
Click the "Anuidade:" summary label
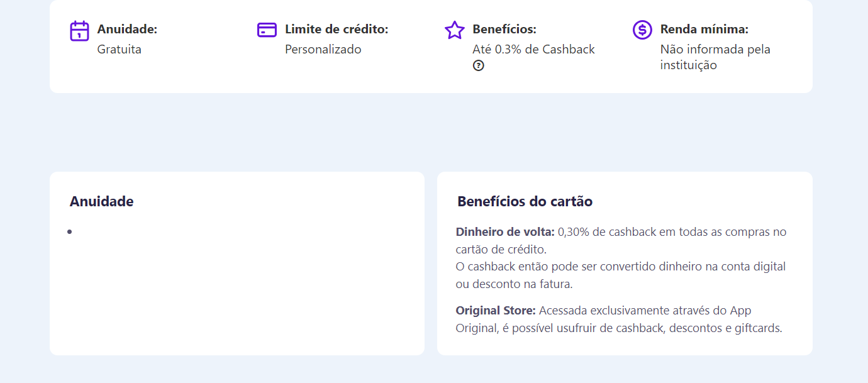click(127, 29)
